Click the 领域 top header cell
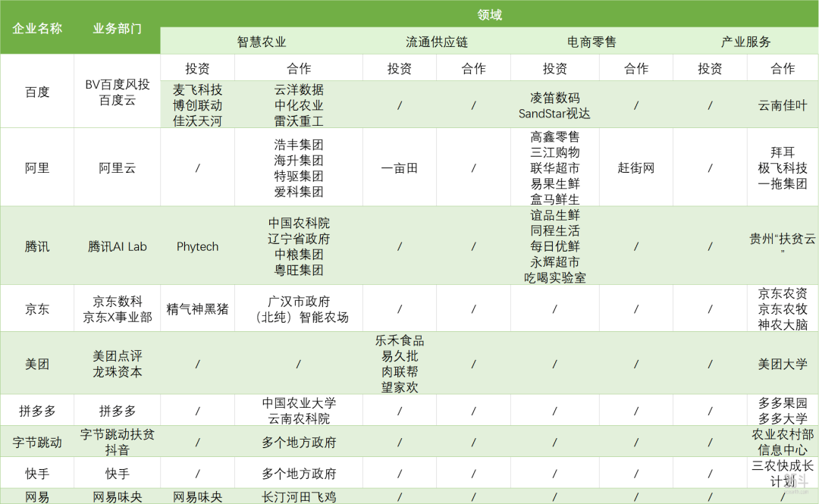 click(x=489, y=14)
